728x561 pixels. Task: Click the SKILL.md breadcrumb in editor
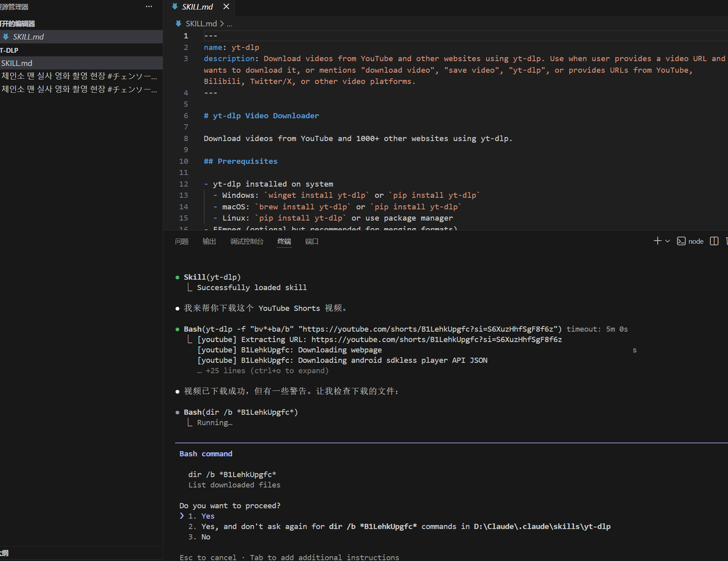coord(201,24)
